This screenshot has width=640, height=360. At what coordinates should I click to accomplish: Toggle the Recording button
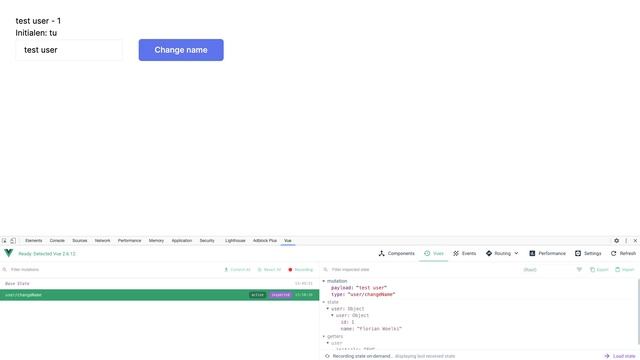coord(300,270)
